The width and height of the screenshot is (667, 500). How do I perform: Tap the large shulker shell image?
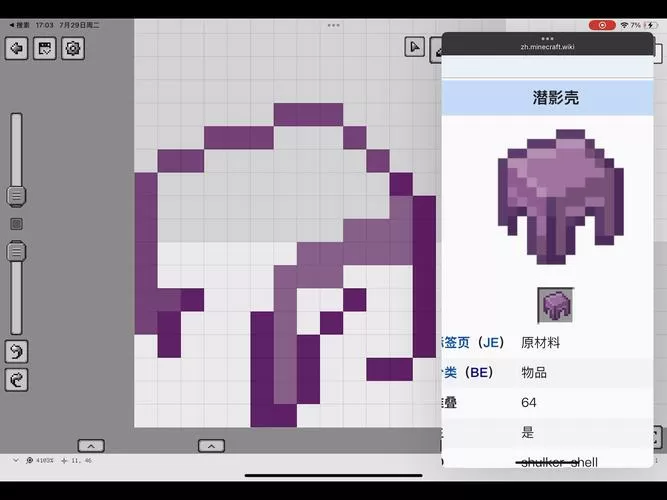click(x=561, y=197)
